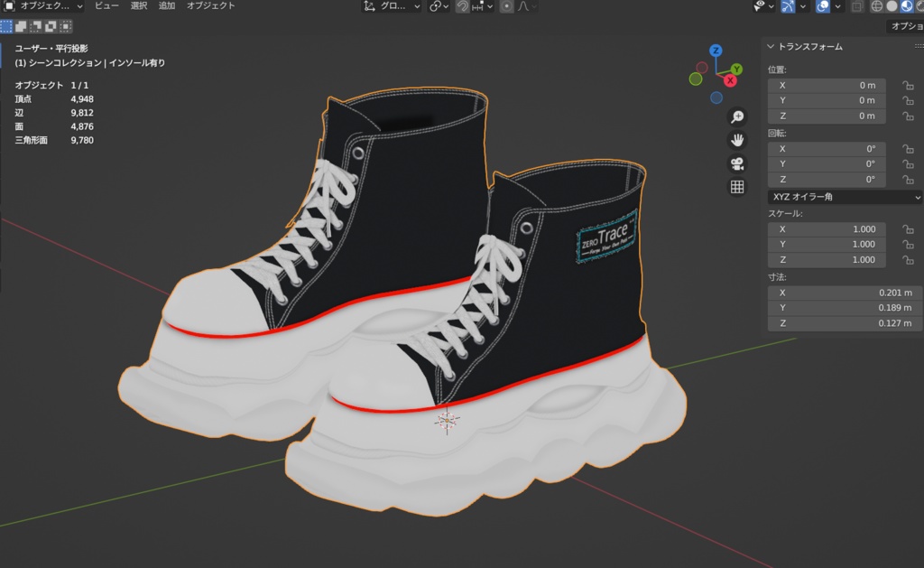
Task: Click the Rotation Y field
Action: coord(827,164)
